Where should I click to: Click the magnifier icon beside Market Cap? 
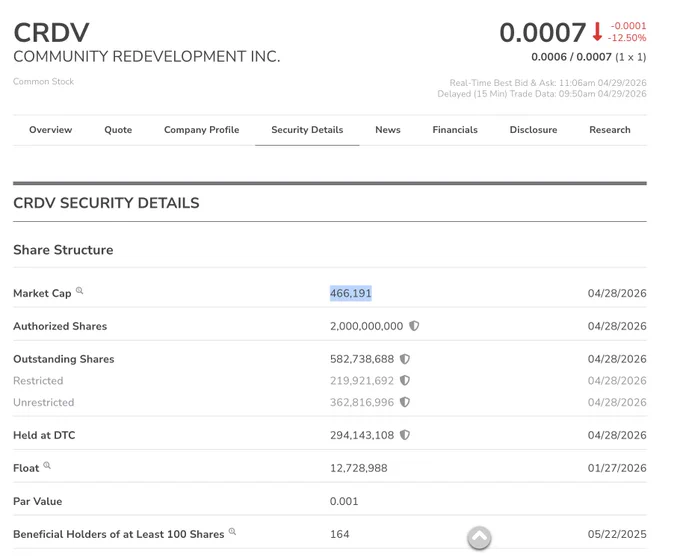(x=79, y=290)
